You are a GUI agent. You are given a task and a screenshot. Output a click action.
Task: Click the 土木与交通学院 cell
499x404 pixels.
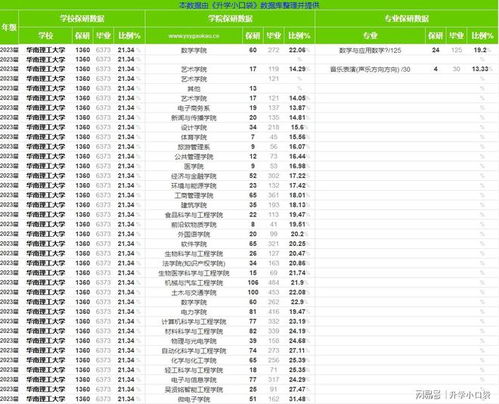[x=194, y=292]
